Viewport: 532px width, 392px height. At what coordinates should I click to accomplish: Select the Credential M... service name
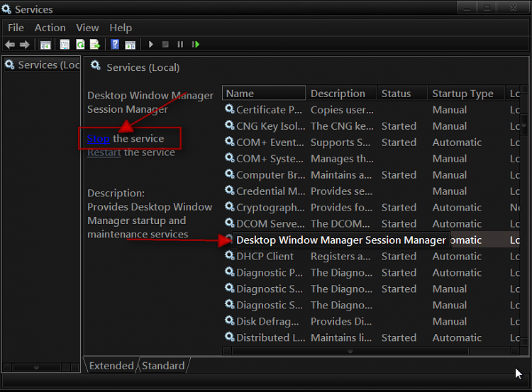click(x=271, y=191)
